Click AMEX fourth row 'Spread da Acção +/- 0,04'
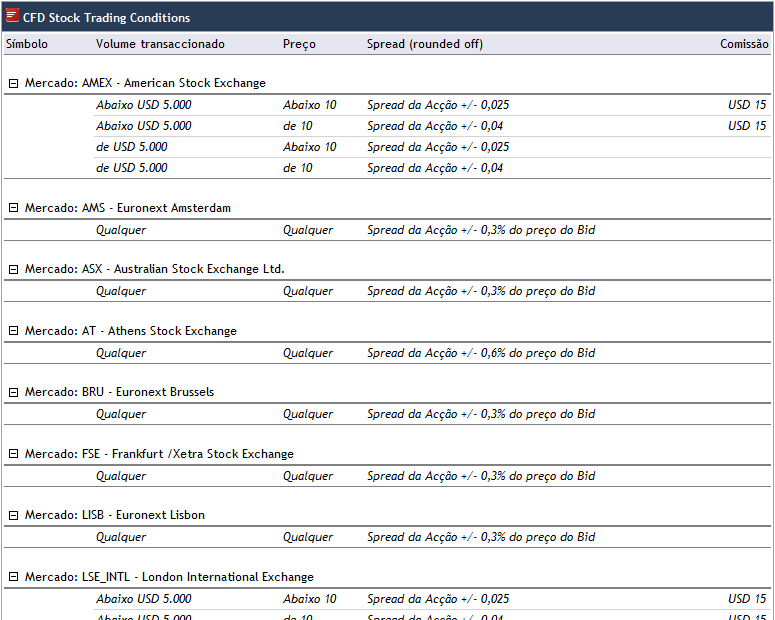Viewport: 775px width, 620px height. pyautogui.click(x=435, y=168)
